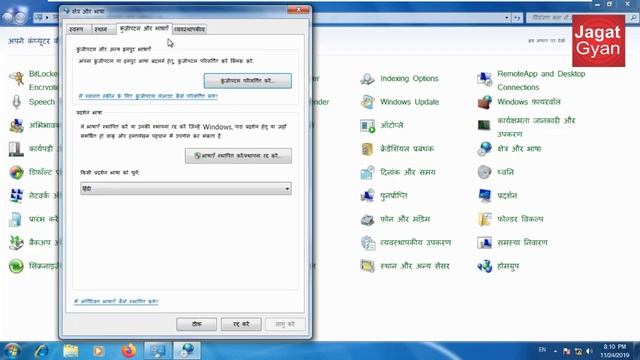Screen dimensions: 640x360
Task: Open Windows फ़ायरवॉल icon
Action: click(x=484, y=102)
